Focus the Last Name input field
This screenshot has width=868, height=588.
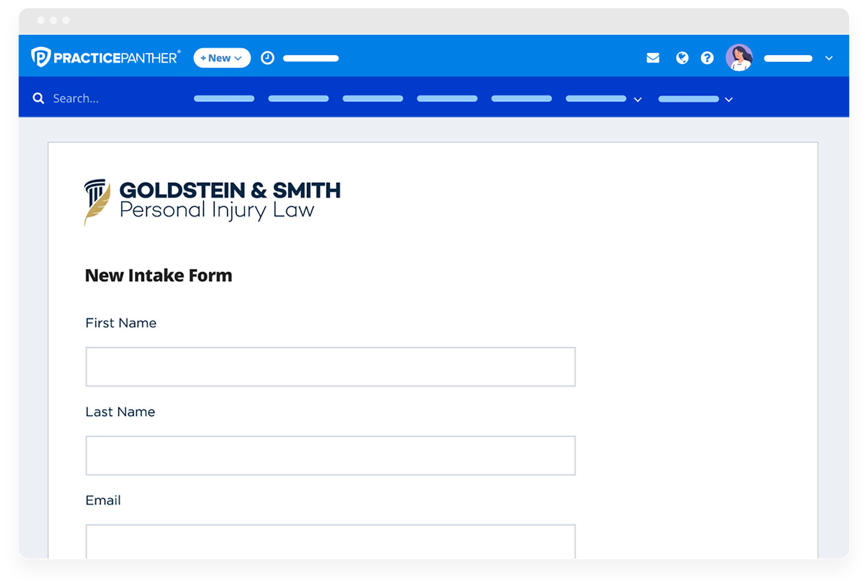point(330,456)
